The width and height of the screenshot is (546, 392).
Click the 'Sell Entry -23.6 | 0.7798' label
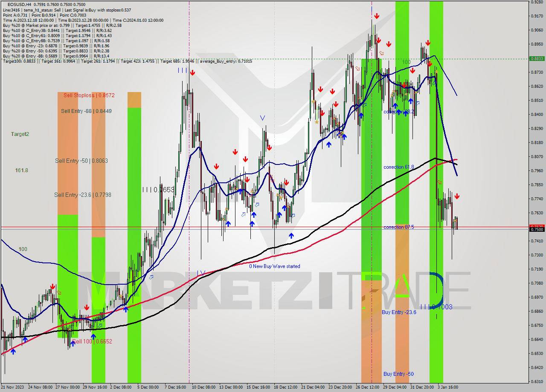pos(83,195)
